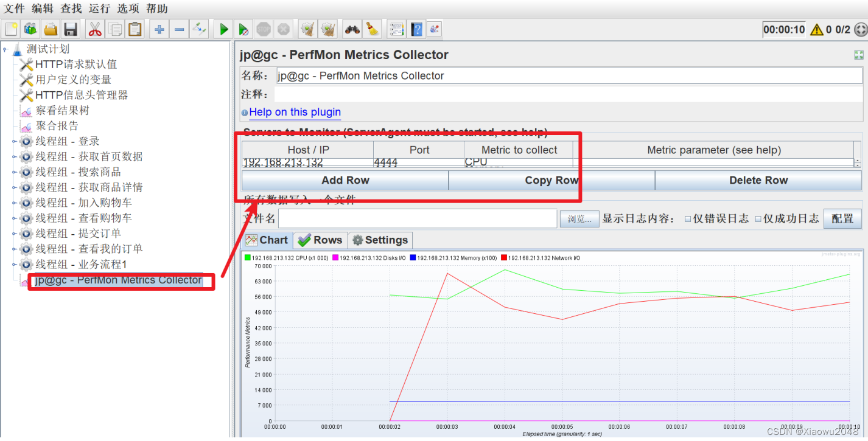
Task: Click the Shutdown X toolbar icon
Action: click(283, 29)
